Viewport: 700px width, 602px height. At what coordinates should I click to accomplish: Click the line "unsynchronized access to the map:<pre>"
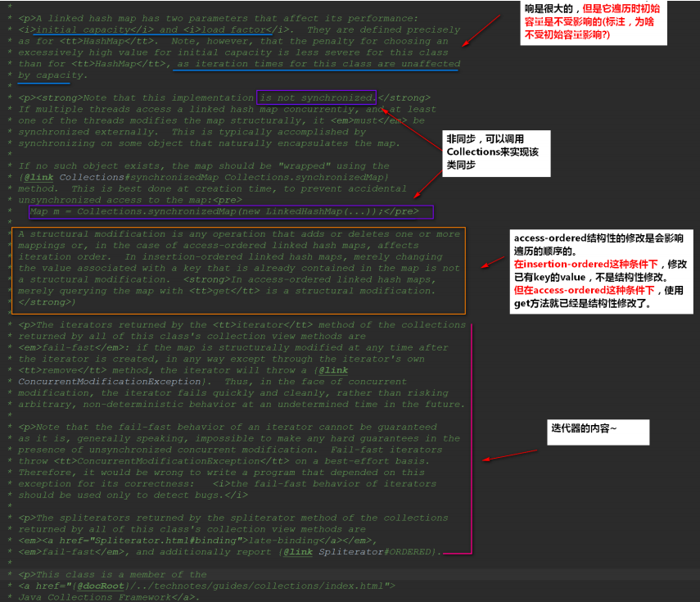click(x=130, y=200)
